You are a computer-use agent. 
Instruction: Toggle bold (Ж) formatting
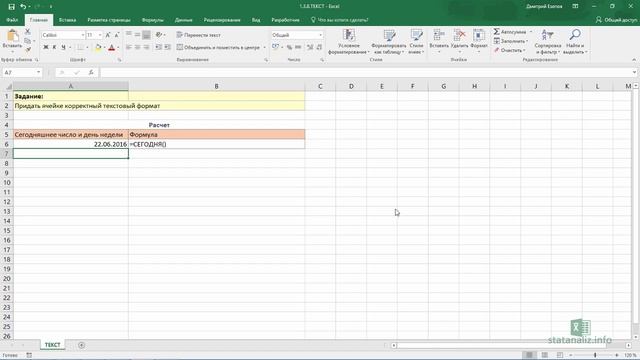click(x=46, y=47)
